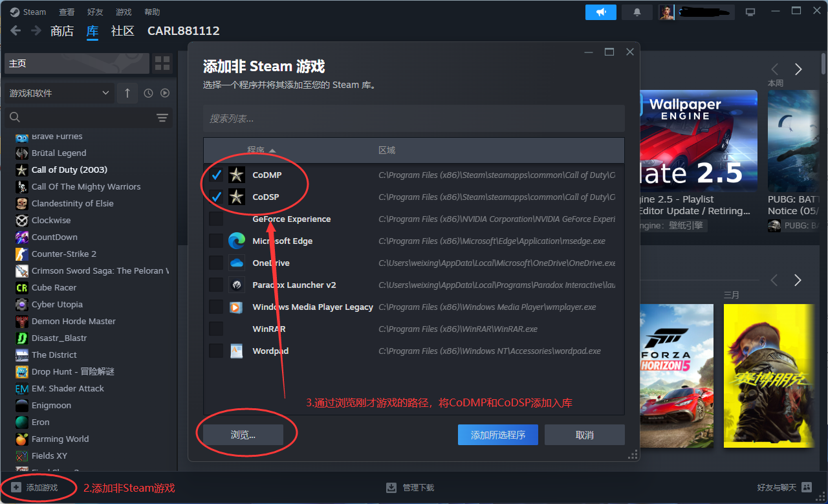Viewport: 828px width, 504px height.
Task: Open the Friends (好友) menu
Action: tap(95, 12)
